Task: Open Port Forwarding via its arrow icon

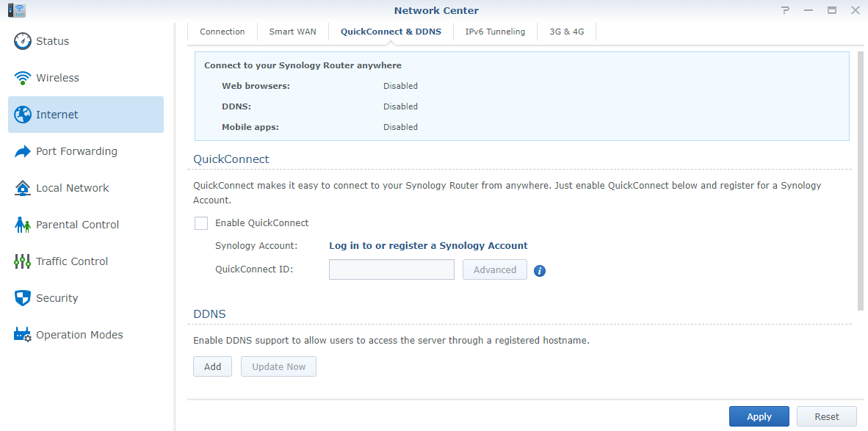Action: click(x=23, y=151)
